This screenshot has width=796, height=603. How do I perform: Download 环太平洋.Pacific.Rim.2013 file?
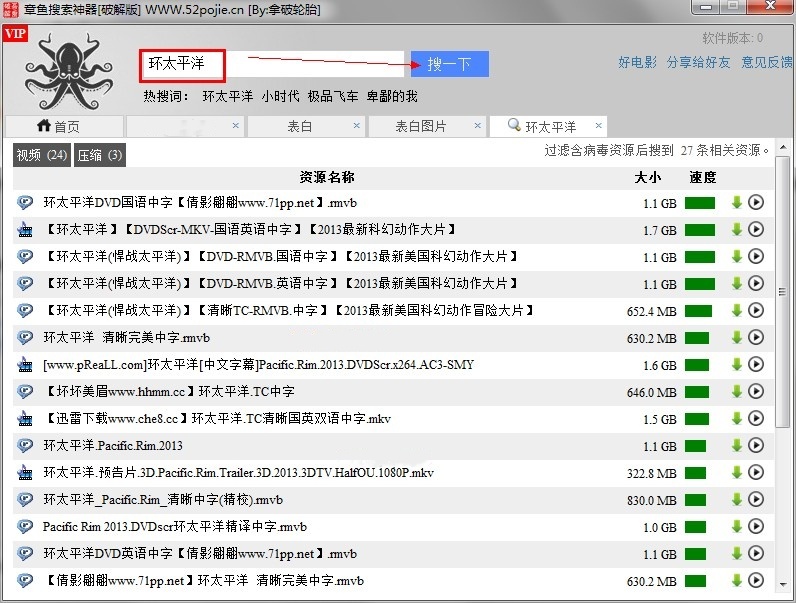[x=737, y=445]
